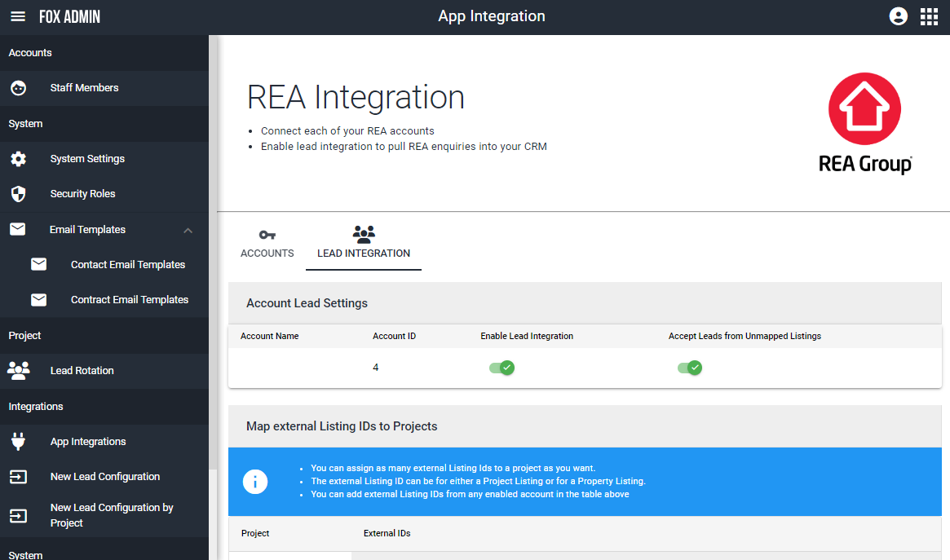Collapse the Email Templates submenu chevron
Screen dimensions: 950x560
188,230
